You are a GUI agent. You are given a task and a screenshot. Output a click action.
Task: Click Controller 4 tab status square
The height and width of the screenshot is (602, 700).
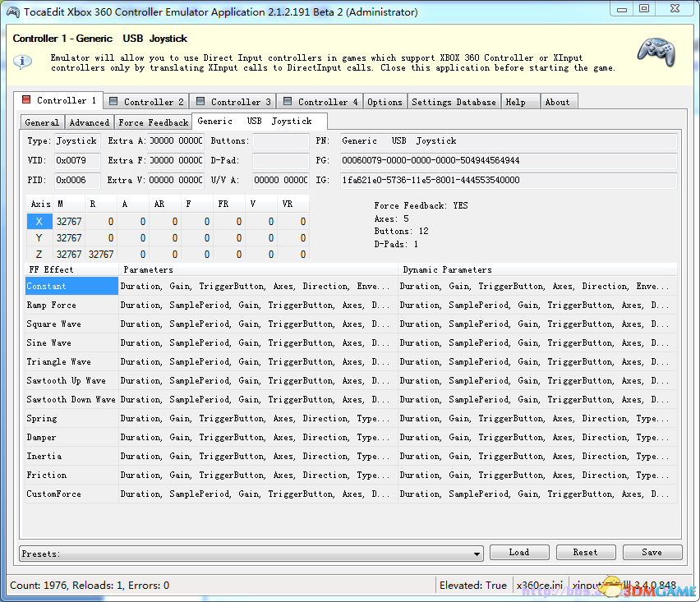pos(288,101)
